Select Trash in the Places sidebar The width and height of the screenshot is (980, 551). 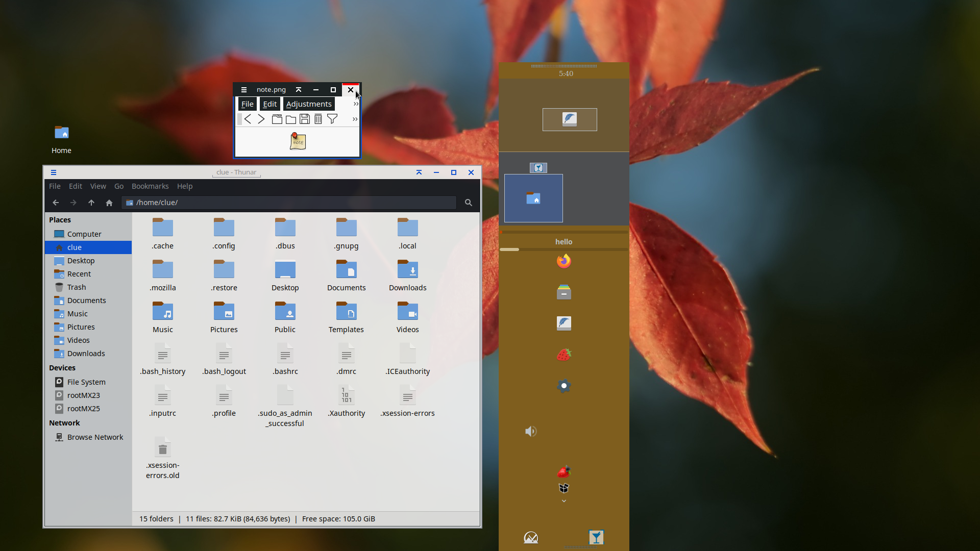tap(77, 287)
